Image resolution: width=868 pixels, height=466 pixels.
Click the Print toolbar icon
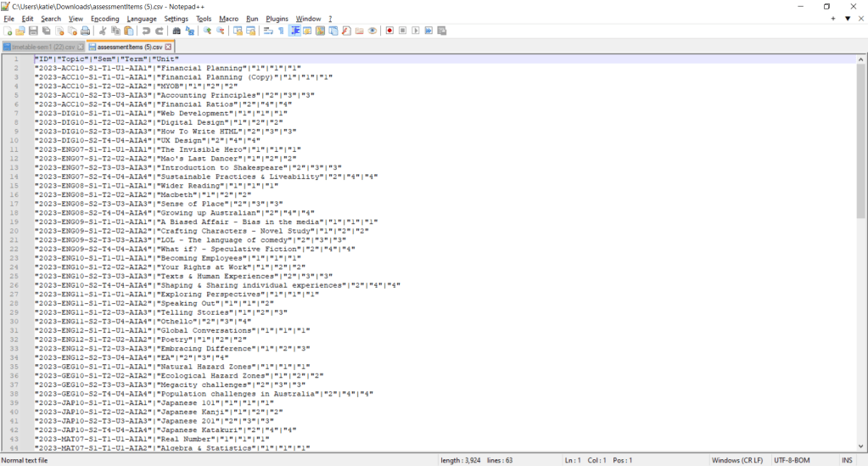[x=87, y=31]
